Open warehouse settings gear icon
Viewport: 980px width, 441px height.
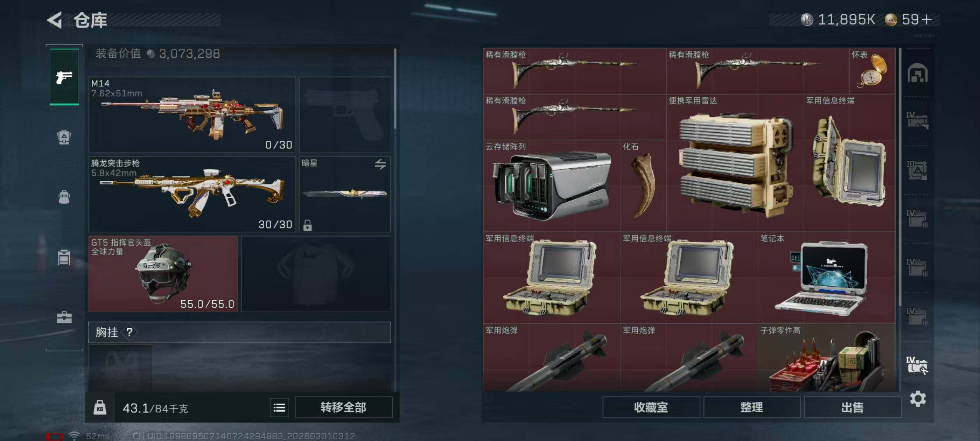point(918,399)
